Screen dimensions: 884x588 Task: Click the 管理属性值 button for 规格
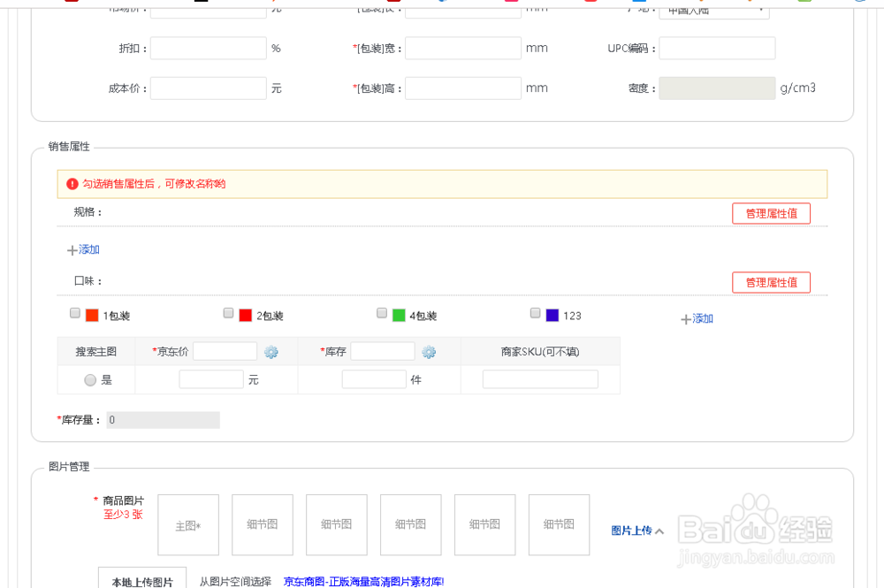click(x=771, y=213)
